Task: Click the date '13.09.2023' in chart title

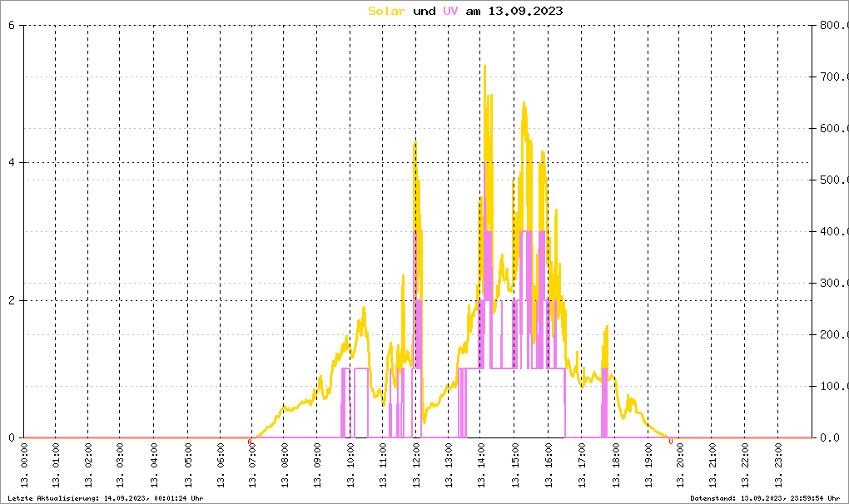Action: click(525, 11)
